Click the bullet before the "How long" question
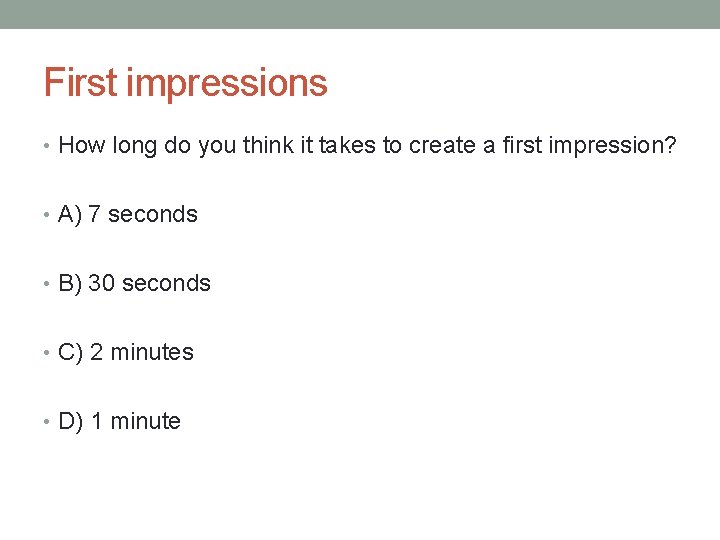 46,146
